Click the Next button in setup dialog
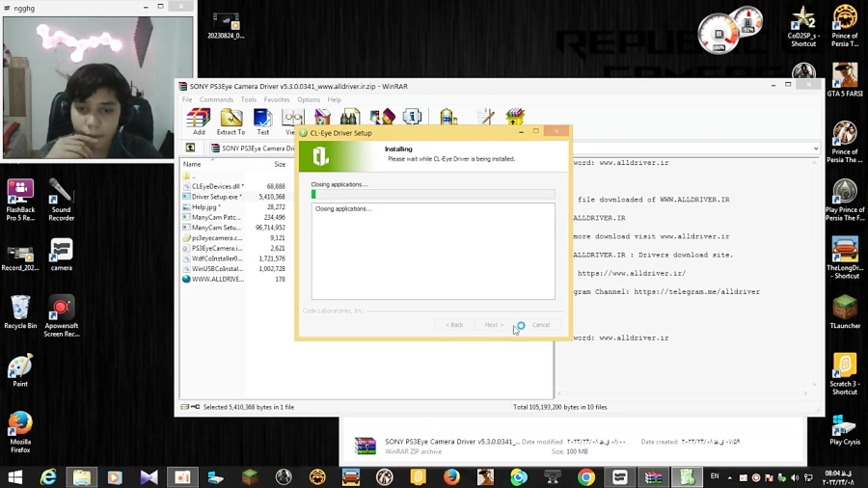This screenshot has height=488, width=868. [x=494, y=325]
